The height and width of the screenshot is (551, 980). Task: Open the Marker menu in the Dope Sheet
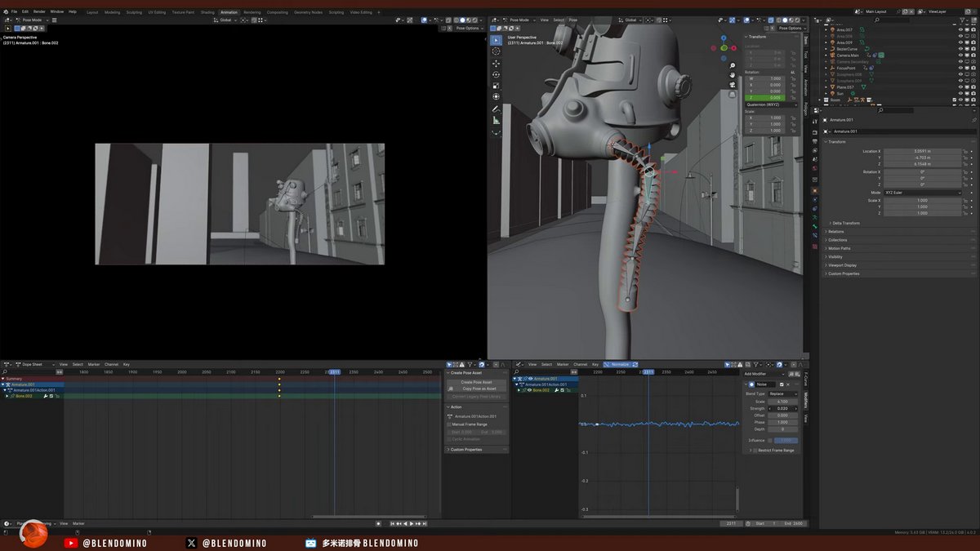[93, 364]
